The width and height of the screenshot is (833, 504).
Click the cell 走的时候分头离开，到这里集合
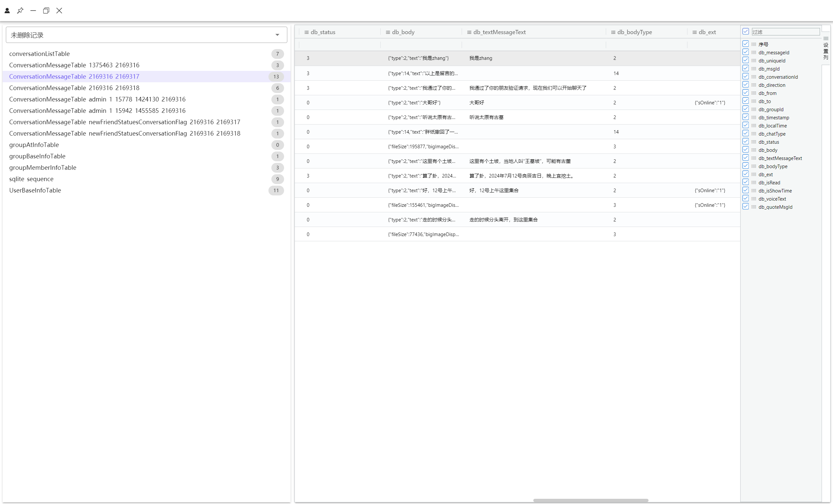pos(503,220)
